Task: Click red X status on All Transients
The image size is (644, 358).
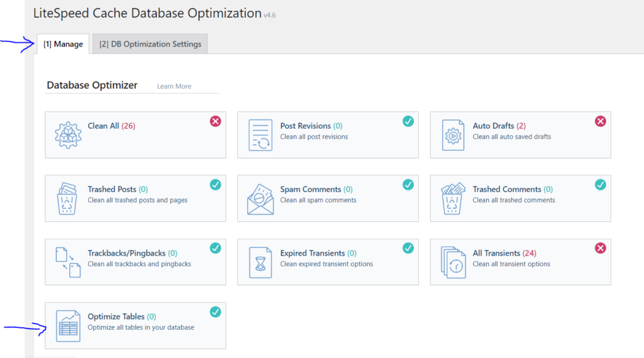Action: tap(601, 248)
